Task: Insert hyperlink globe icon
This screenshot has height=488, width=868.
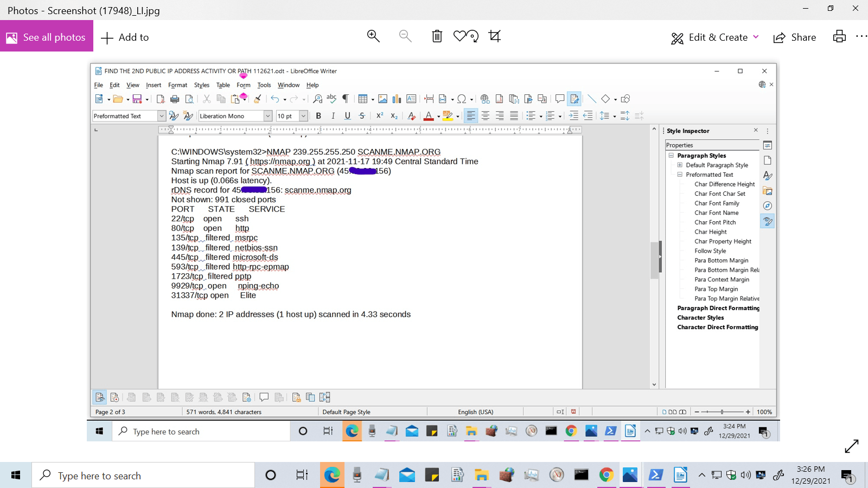Action: (485, 99)
